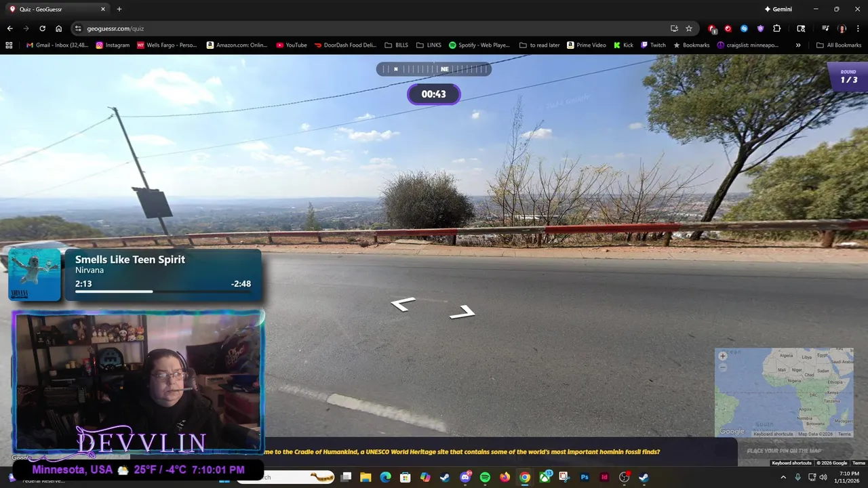Open OBS Studio from the taskbar

[625, 477]
